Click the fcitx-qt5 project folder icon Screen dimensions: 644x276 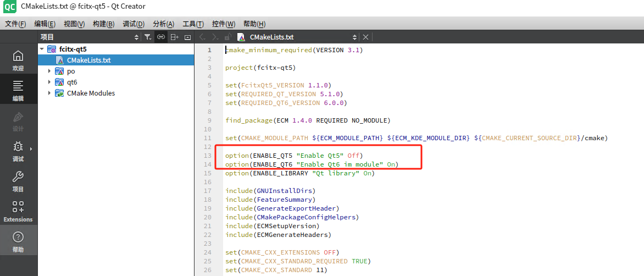pyautogui.click(x=52, y=49)
